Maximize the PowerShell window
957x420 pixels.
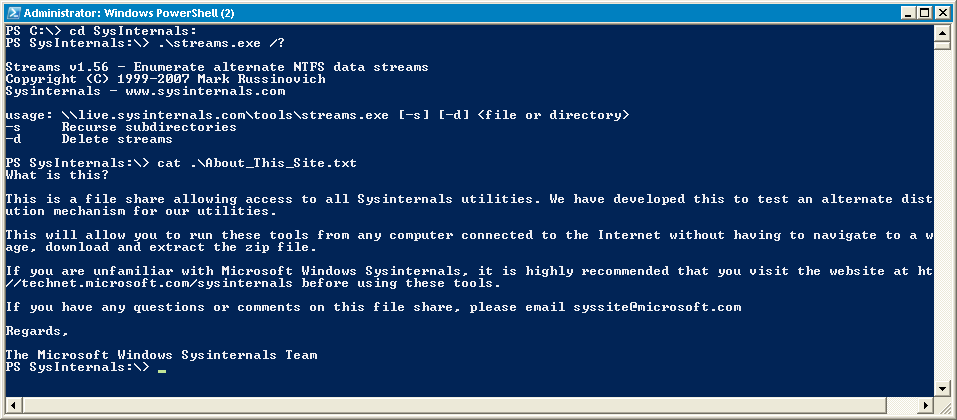(x=925, y=13)
